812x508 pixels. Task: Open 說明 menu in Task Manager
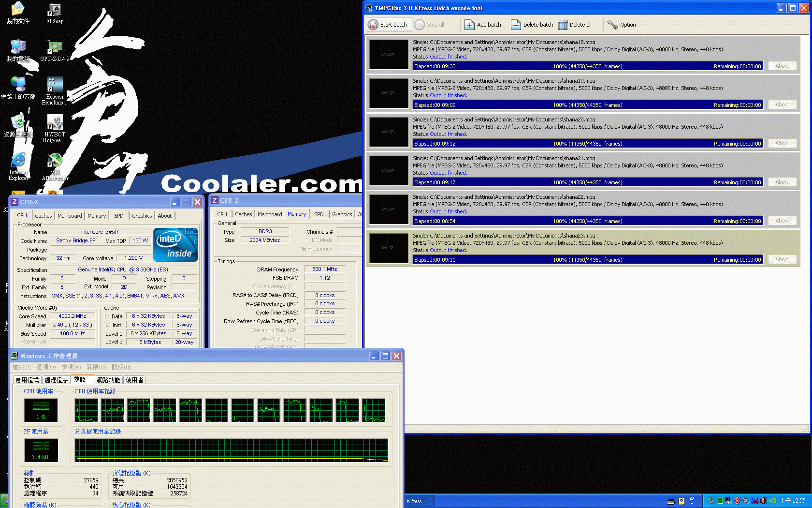point(121,367)
